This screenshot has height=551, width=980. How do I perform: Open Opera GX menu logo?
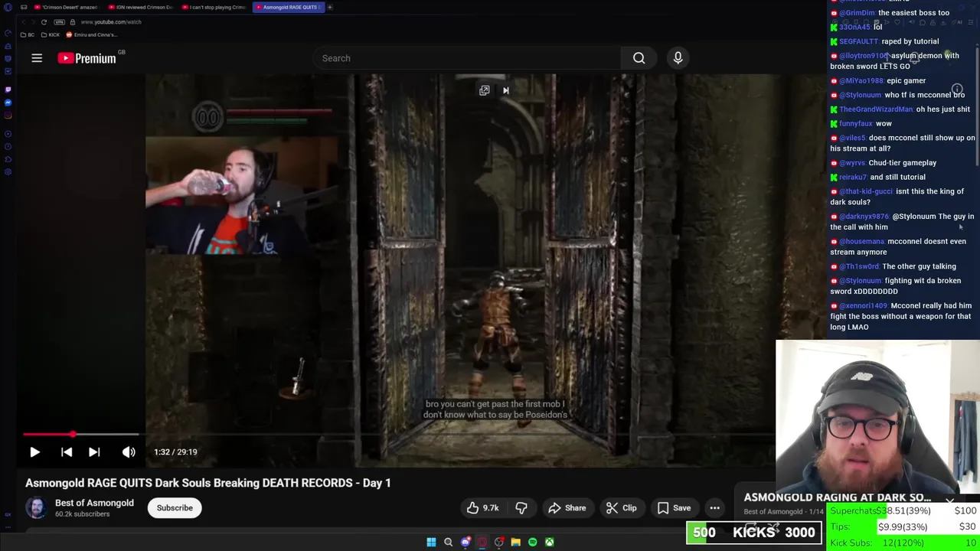pyautogui.click(x=8, y=7)
